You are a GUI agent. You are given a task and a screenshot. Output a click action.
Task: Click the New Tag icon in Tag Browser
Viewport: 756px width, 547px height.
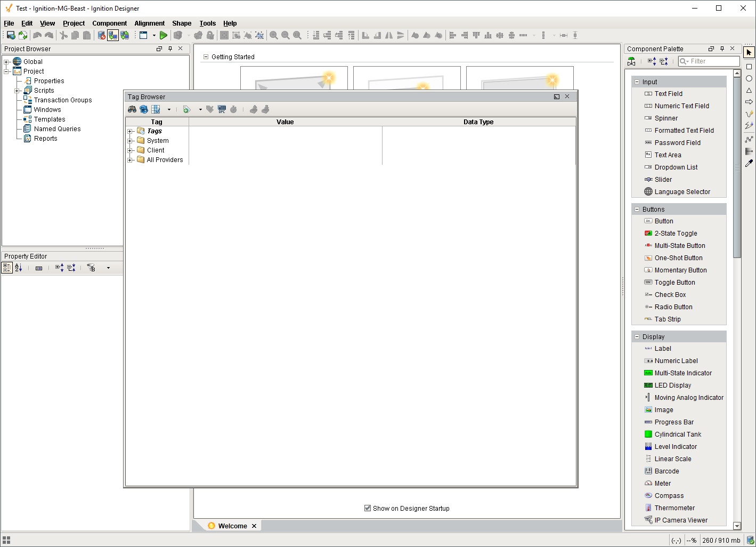pos(186,109)
